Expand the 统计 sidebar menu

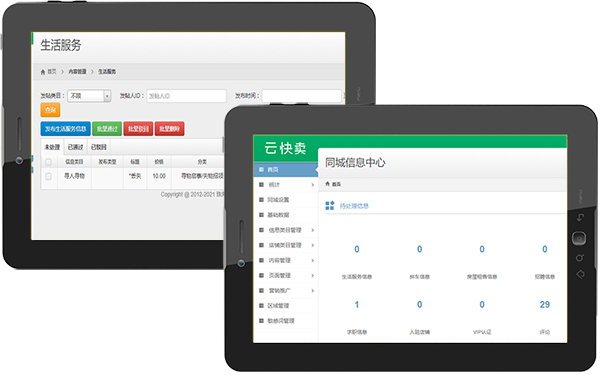[x=285, y=185]
